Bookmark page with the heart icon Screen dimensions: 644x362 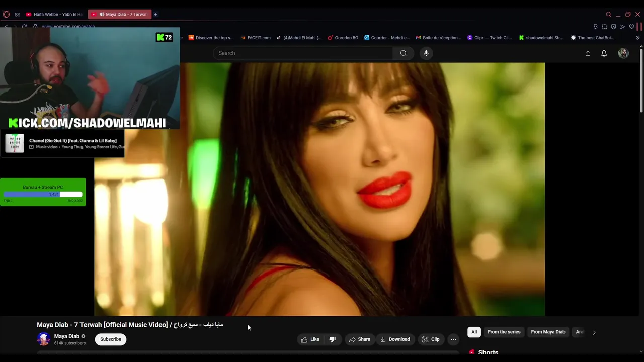pyautogui.click(x=632, y=27)
